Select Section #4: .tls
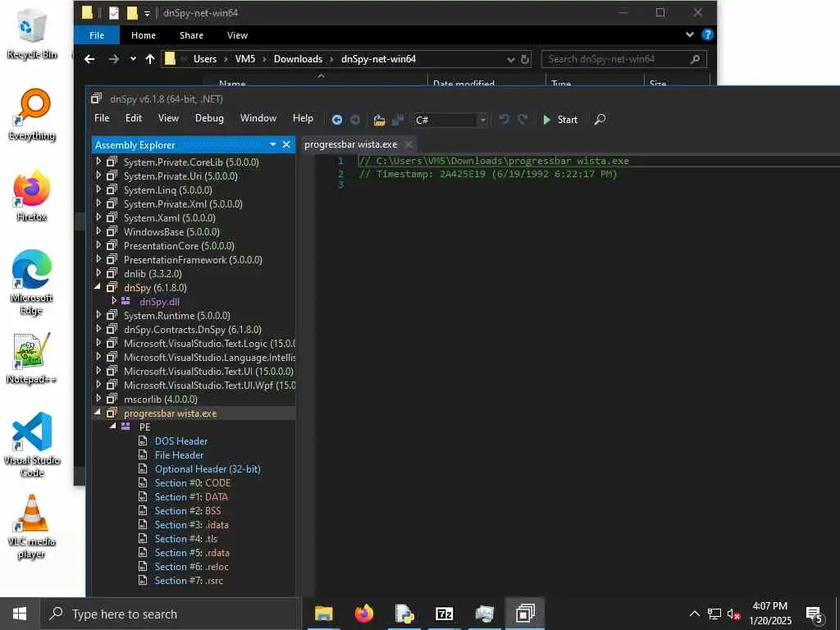Image resolution: width=840 pixels, height=630 pixels. click(186, 538)
